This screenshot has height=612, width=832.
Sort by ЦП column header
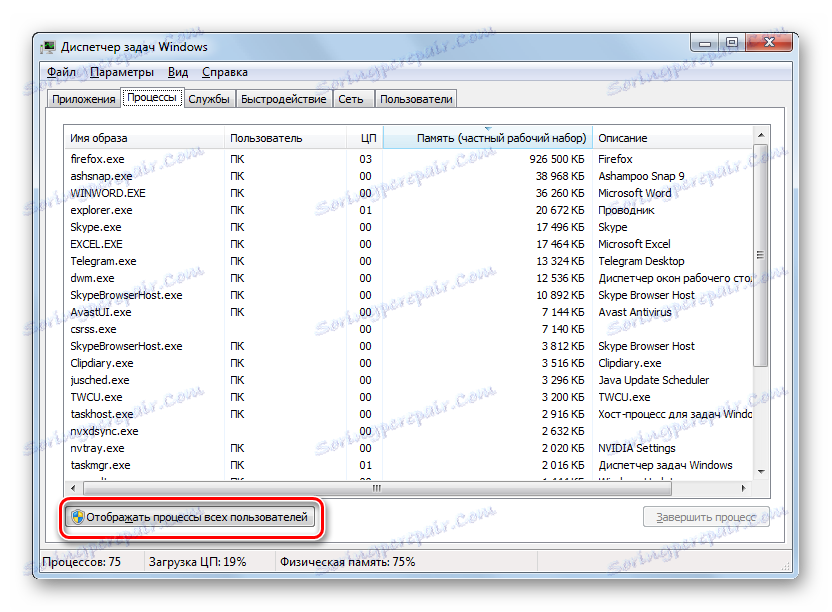click(365, 138)
